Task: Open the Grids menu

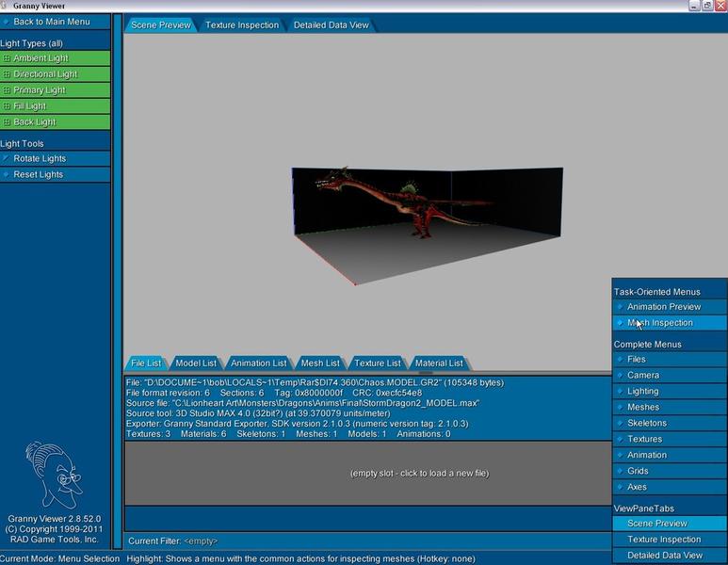Action: pyautogui.click(x=669, y=471)
